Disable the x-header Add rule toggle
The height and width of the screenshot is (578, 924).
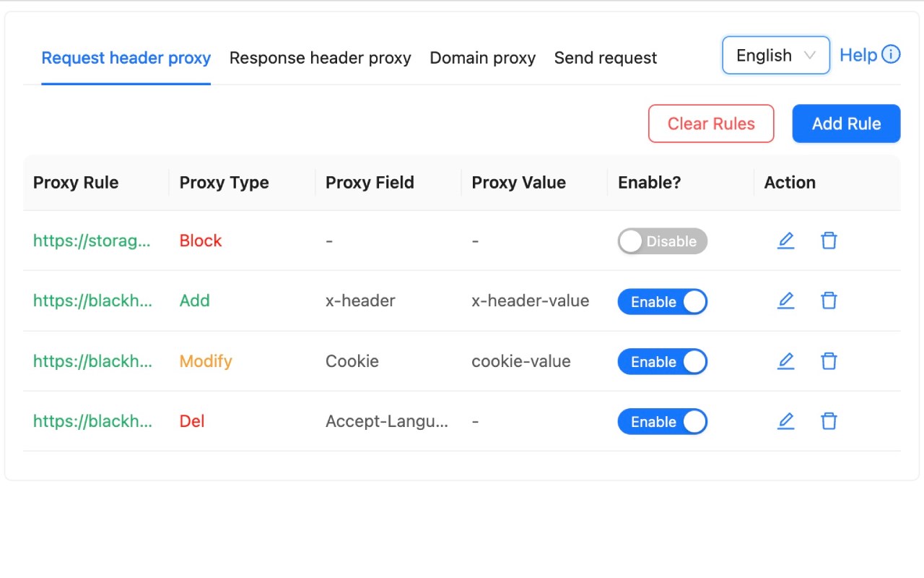coord(662,302)
